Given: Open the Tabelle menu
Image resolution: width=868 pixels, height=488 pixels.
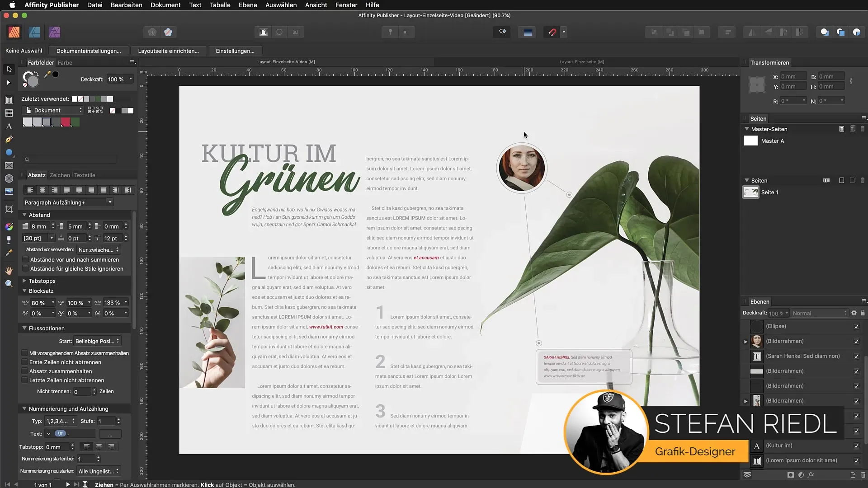Looking at the screenshot, I should coord(220,5).
